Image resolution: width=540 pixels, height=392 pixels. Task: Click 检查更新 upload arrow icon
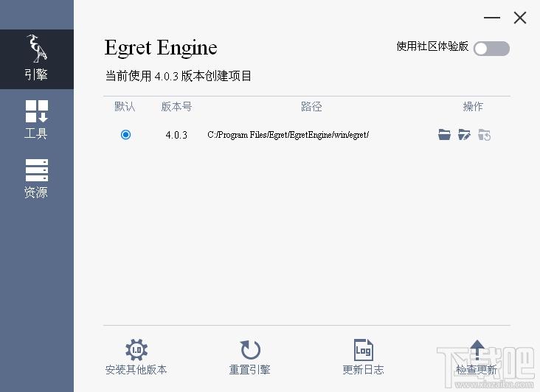pyautogui.click(x=477, y=350)
